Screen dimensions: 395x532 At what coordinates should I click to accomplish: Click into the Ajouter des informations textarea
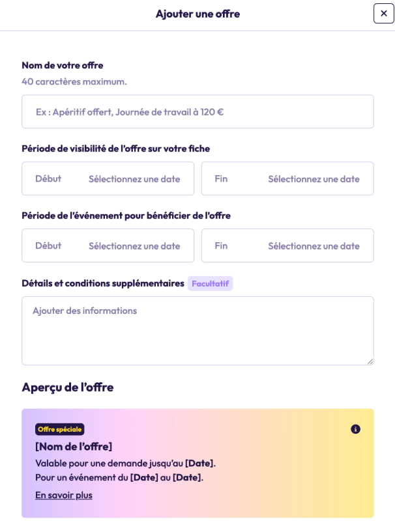(197, 330)
